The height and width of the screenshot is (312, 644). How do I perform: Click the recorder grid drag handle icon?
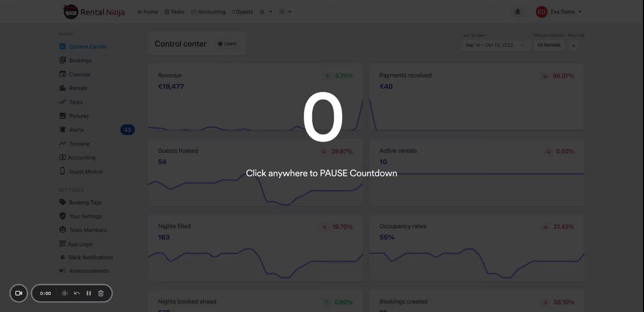64,293
